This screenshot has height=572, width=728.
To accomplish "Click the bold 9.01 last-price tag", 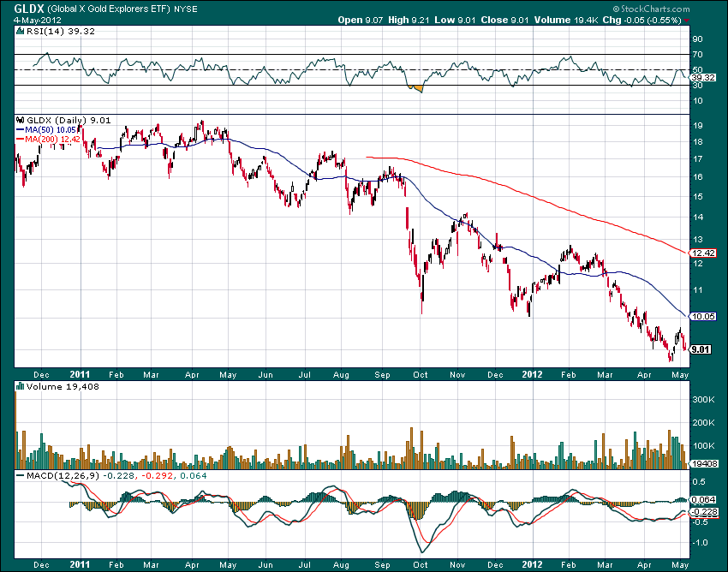I will click(701, 349).
